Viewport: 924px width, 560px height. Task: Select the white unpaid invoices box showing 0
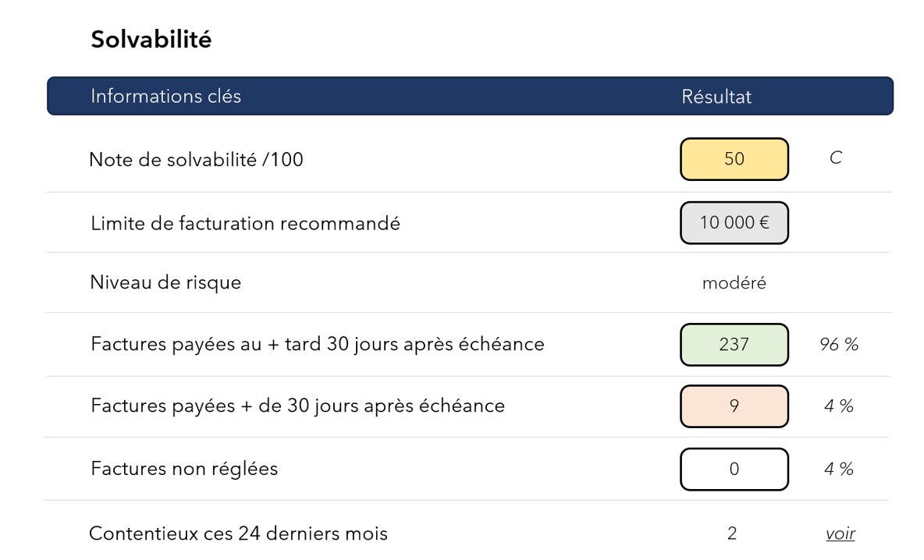tap(734, 470)
